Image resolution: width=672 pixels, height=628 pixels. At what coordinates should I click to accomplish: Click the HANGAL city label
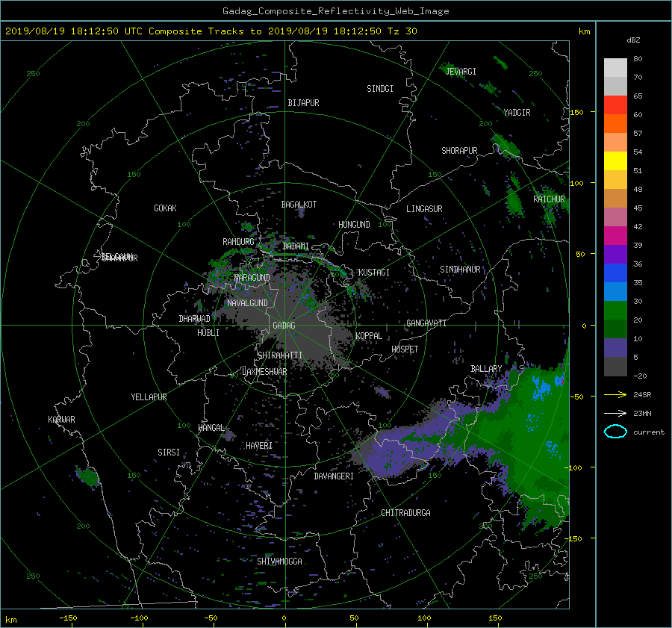click(211, 428)
